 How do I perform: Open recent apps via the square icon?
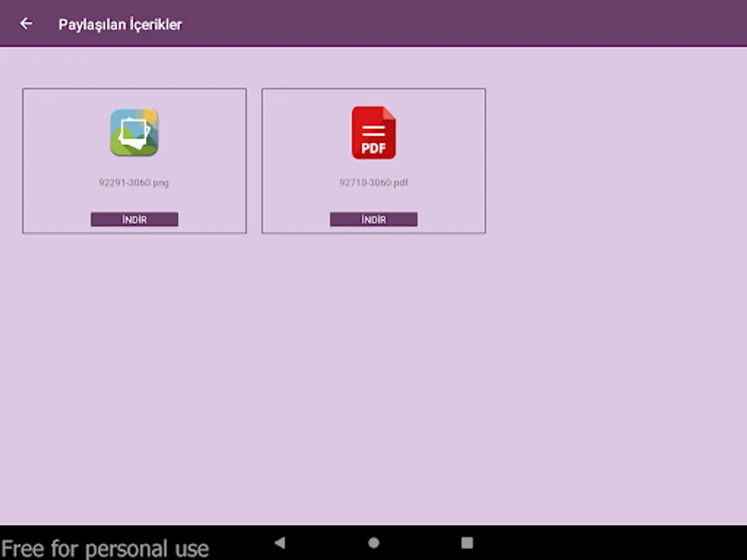[467, 543]
